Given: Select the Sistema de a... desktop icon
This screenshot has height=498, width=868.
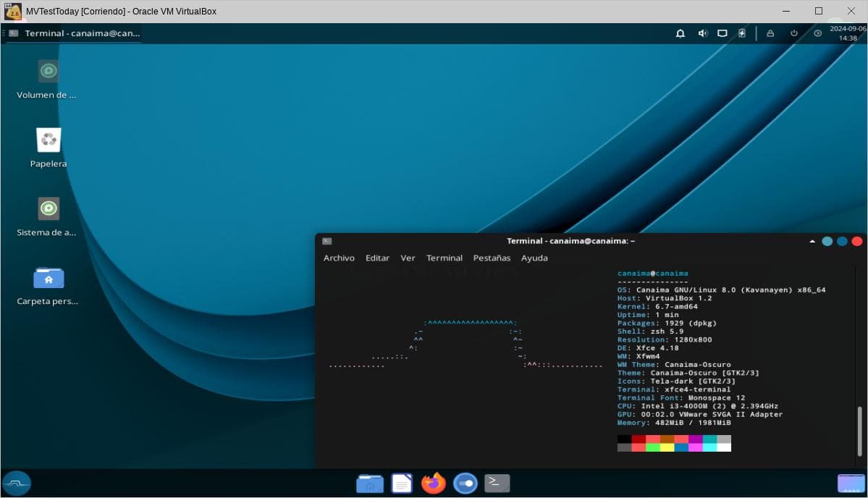Looking at the screenshot, I should tap(47, 217).
